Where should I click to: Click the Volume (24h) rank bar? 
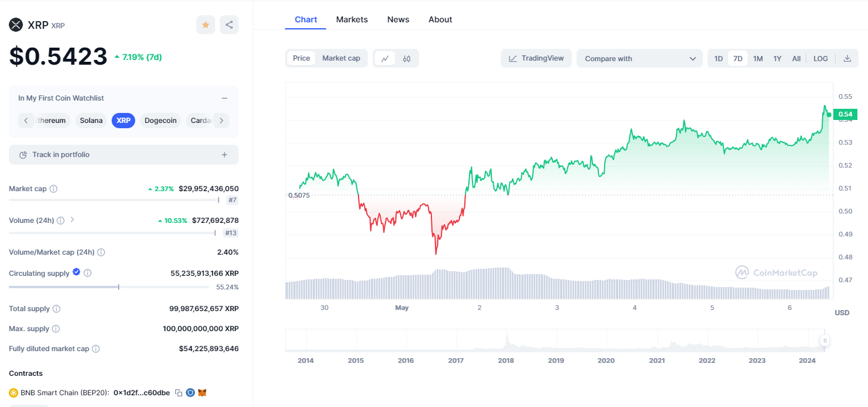point(112,233)
